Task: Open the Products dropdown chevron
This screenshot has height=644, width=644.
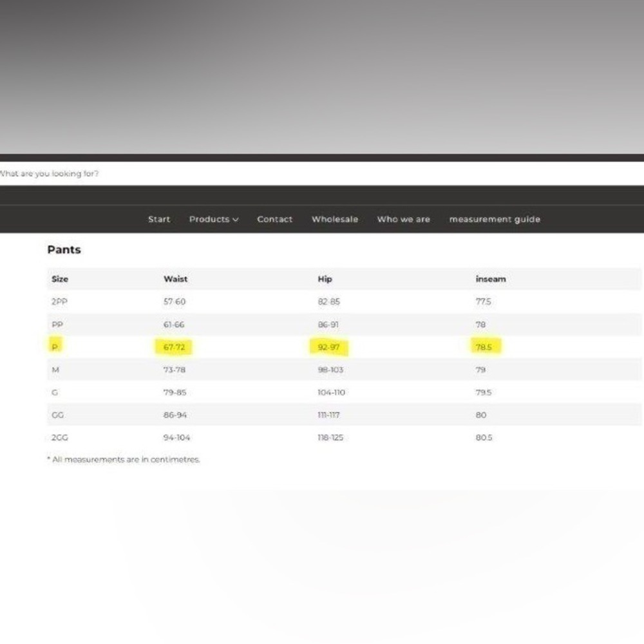Action: click(x=235, y=220)
